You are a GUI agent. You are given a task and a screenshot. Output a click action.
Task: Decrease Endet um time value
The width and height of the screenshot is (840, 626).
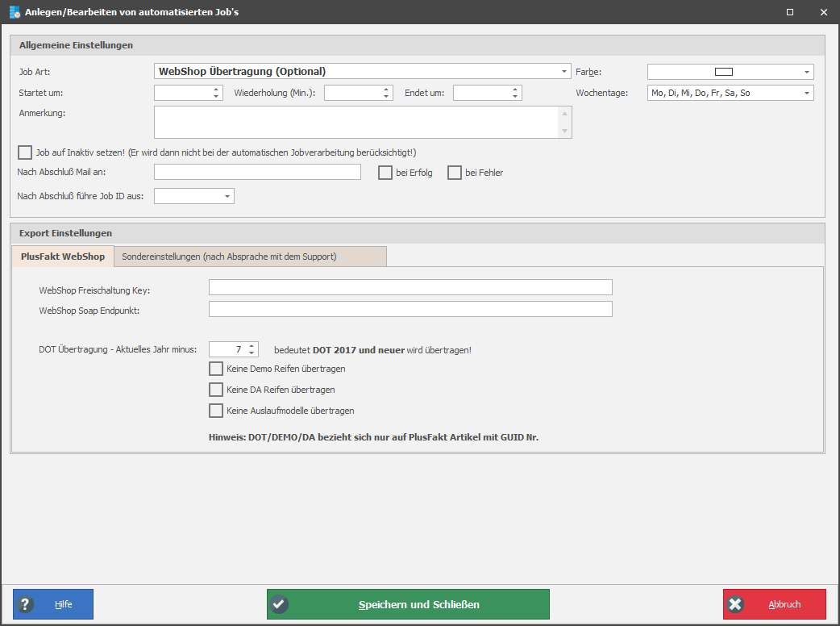pos(515,97)
